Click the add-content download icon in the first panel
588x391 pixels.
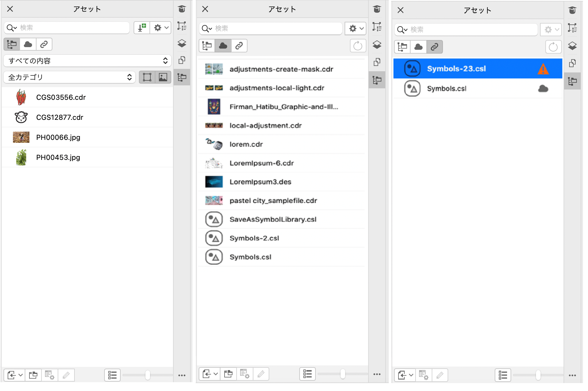click(142, 28)
